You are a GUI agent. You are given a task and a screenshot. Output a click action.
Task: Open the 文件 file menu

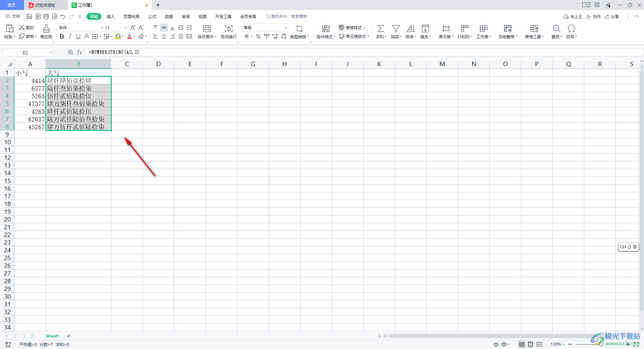13,16
